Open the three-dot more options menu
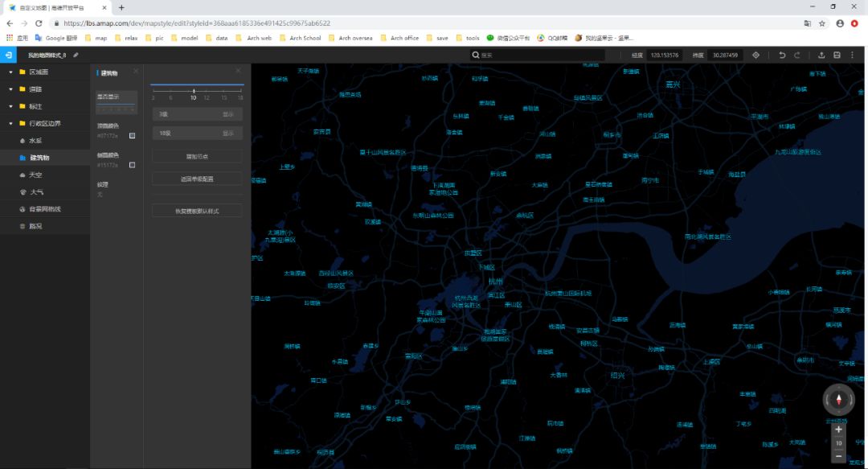Viewport: 868px width, 469px height. (x=853, y=55)
